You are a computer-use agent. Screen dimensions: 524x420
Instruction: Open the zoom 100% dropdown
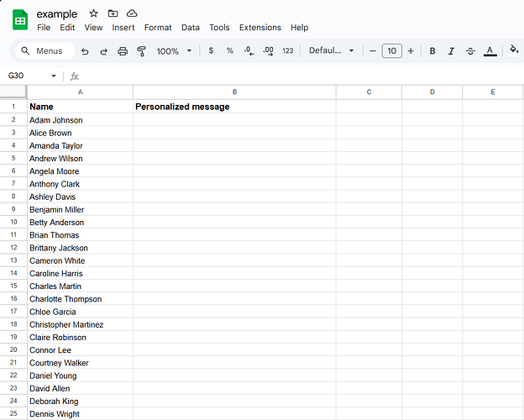pos(174,51)
